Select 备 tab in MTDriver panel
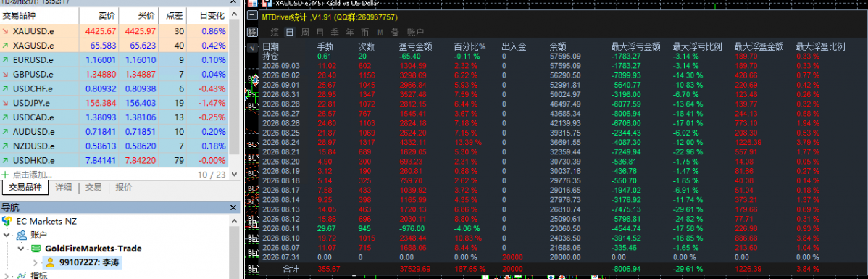The height and width of the screenshot is (279, 868). [x=395, y=32]
